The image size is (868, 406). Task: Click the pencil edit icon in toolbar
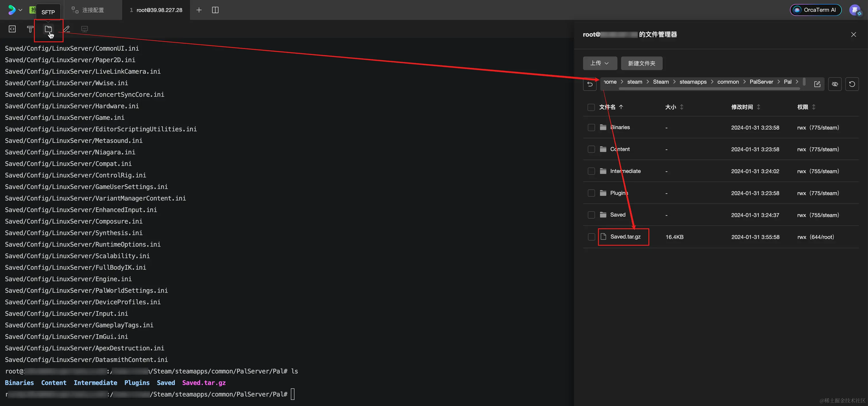(x=67, y=29)
